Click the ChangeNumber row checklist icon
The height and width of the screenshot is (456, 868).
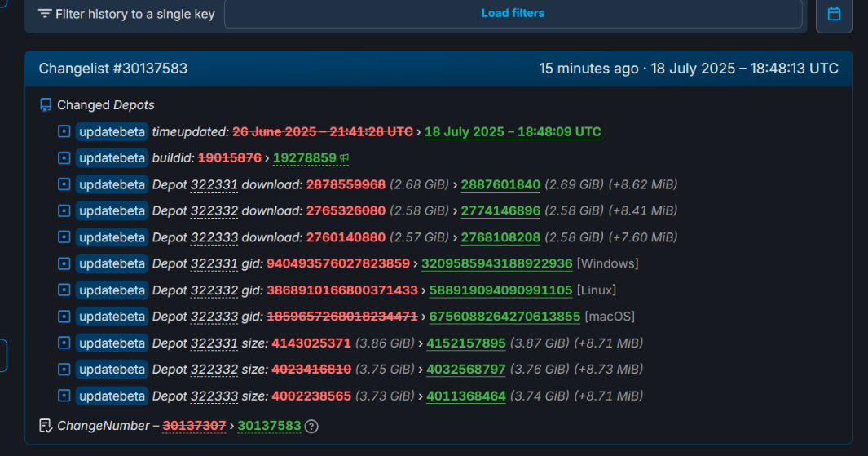click(46, 426)
